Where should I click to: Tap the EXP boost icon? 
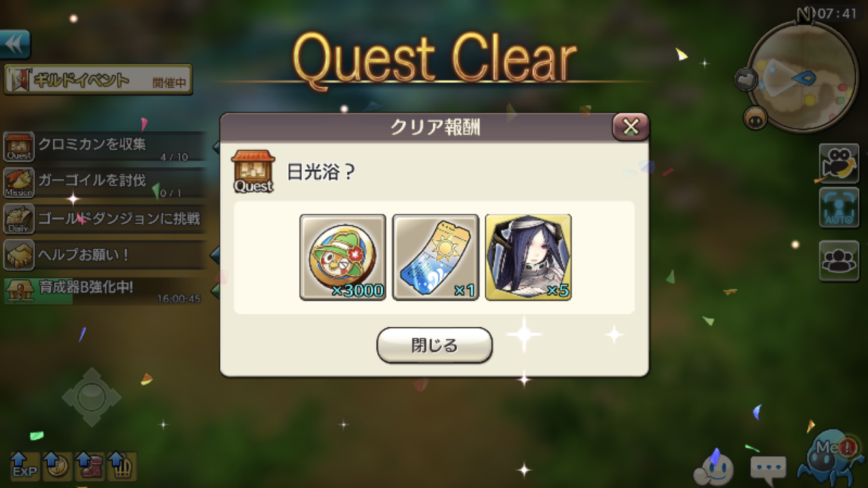(x=25, y=466)
